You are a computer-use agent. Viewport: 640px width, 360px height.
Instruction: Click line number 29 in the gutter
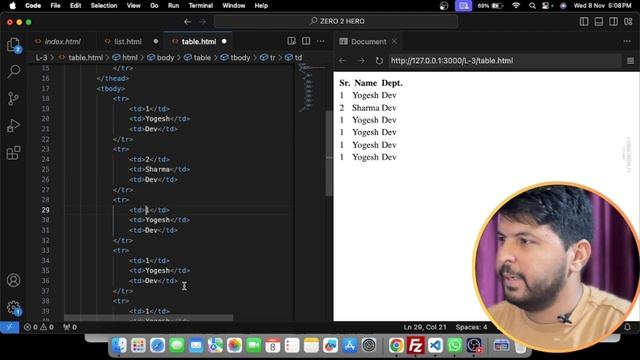45,210
